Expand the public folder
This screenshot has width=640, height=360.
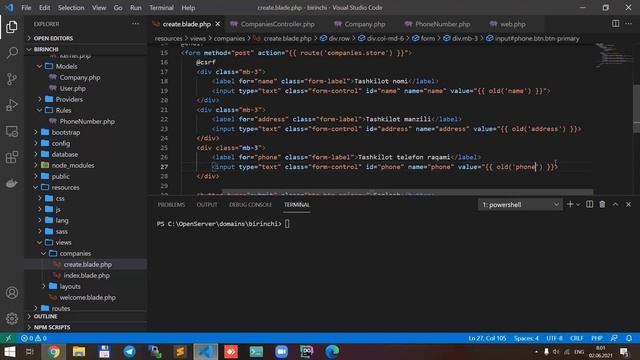[60, 176]
